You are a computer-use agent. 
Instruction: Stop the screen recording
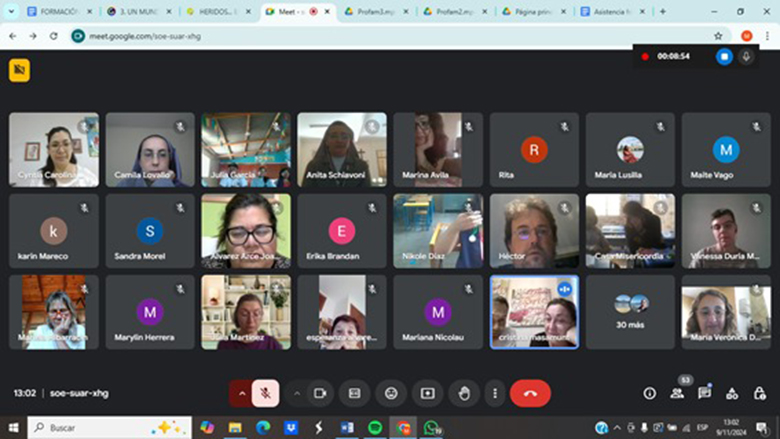click(x=724, y=57)
